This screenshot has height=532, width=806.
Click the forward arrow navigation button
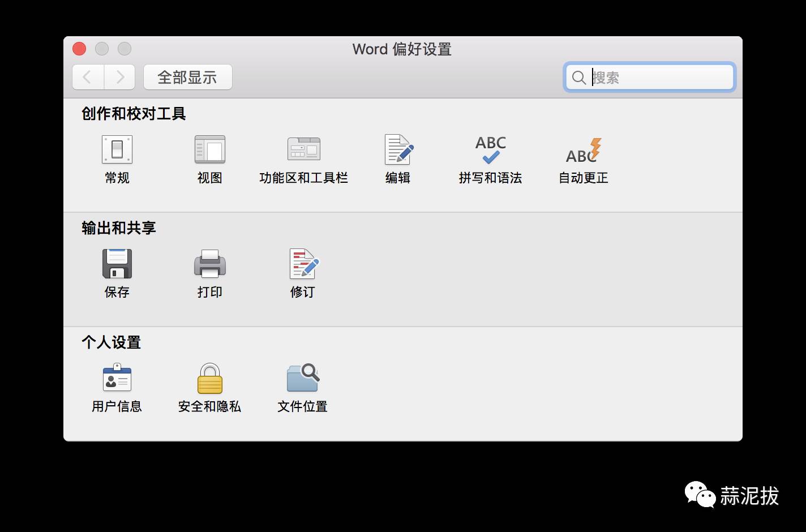[x=119, y=77]
